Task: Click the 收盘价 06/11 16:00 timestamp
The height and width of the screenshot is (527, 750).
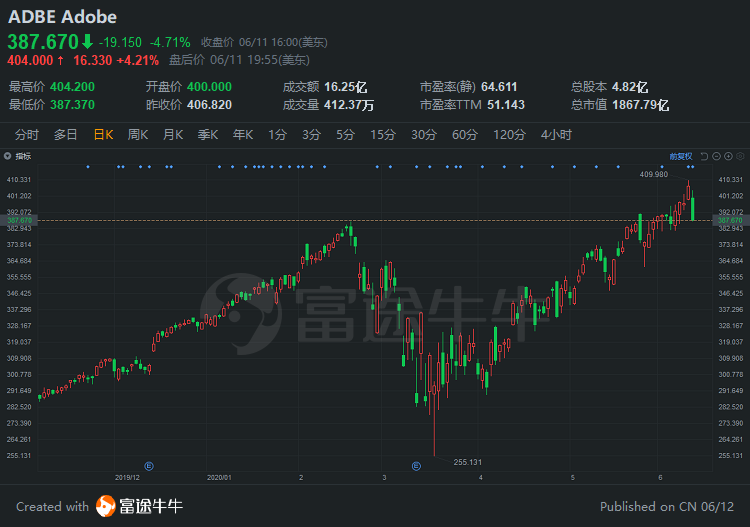Action: pos(264,43)
